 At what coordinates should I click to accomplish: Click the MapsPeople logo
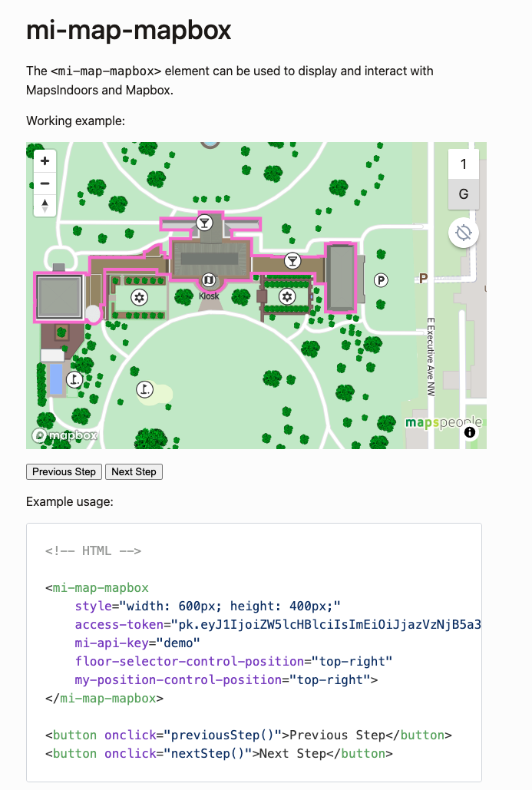click(x=443, y=422)
